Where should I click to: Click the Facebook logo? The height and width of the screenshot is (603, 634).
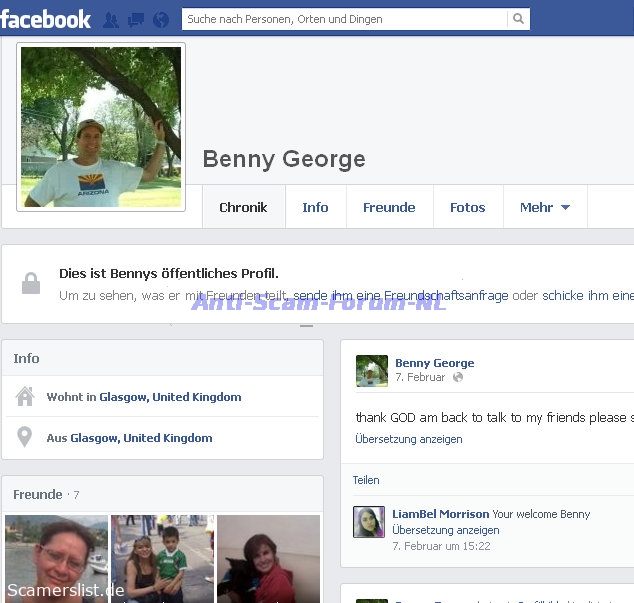tap(46, 18)
